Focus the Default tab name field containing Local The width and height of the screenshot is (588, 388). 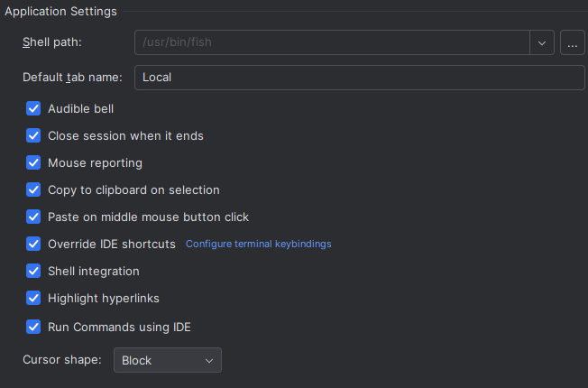(360, 78)
